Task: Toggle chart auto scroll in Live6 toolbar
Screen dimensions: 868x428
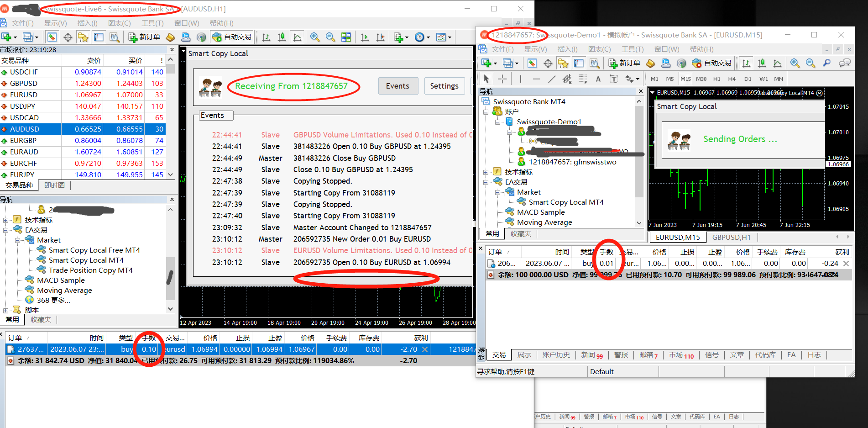Action: coord(365,37)
